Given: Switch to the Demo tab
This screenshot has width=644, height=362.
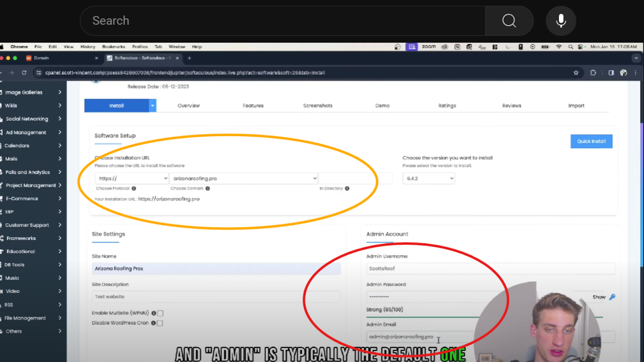Looking at the screenshot, I should point(382,105).
